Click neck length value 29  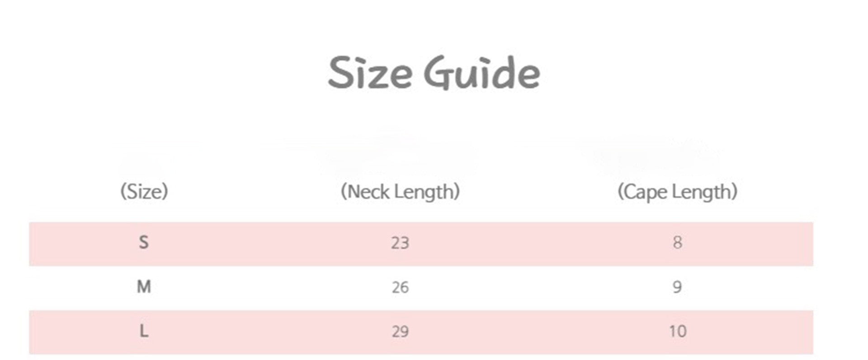click(x=400, y=332)
